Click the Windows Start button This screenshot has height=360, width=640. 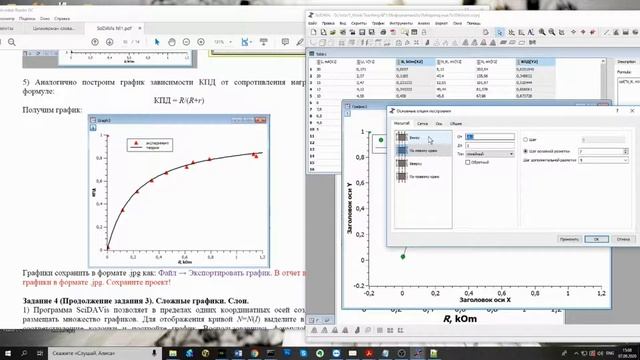tap(8, 353)
